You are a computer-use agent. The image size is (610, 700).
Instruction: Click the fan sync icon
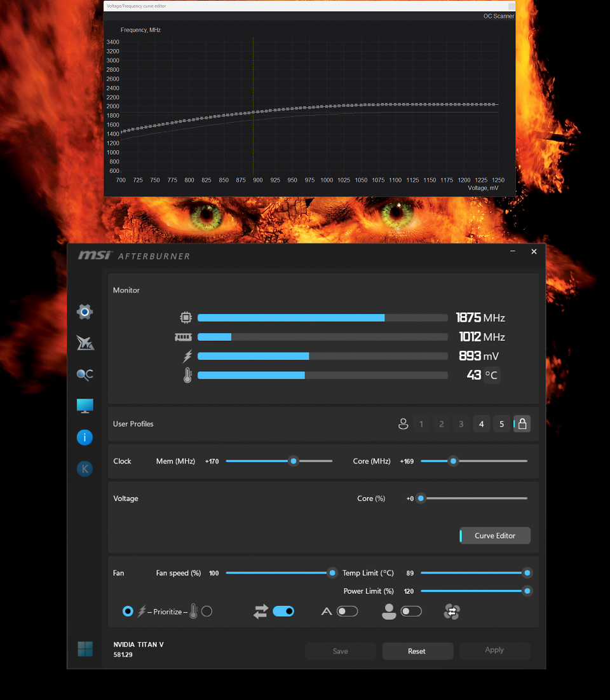click(x=452, y=611)
